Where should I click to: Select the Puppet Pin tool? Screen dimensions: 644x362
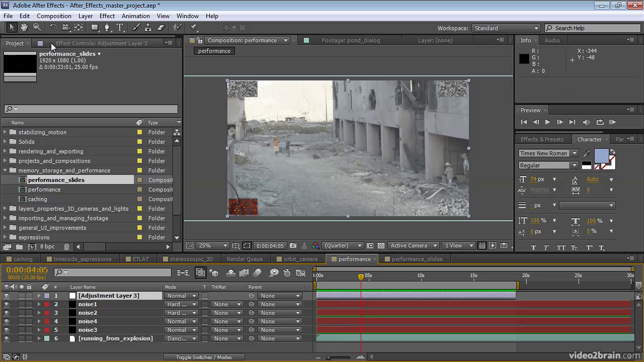pos(194,28)
